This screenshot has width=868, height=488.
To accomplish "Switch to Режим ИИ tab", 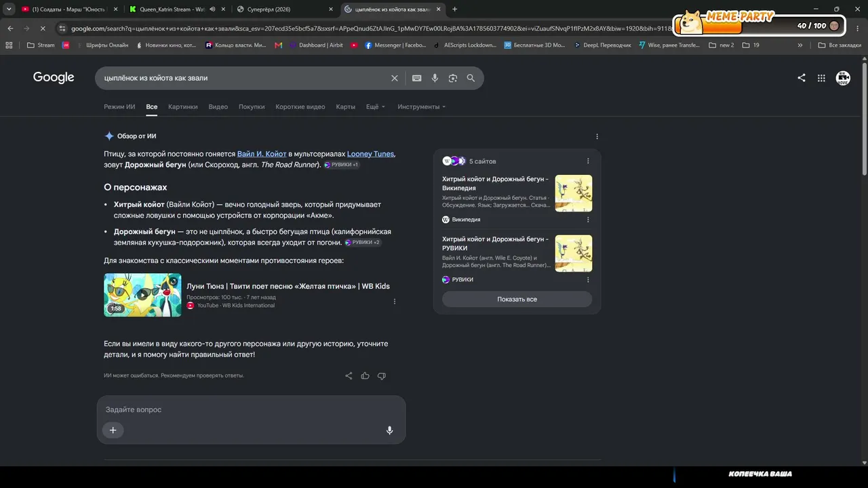I will [x=119, y=106].
